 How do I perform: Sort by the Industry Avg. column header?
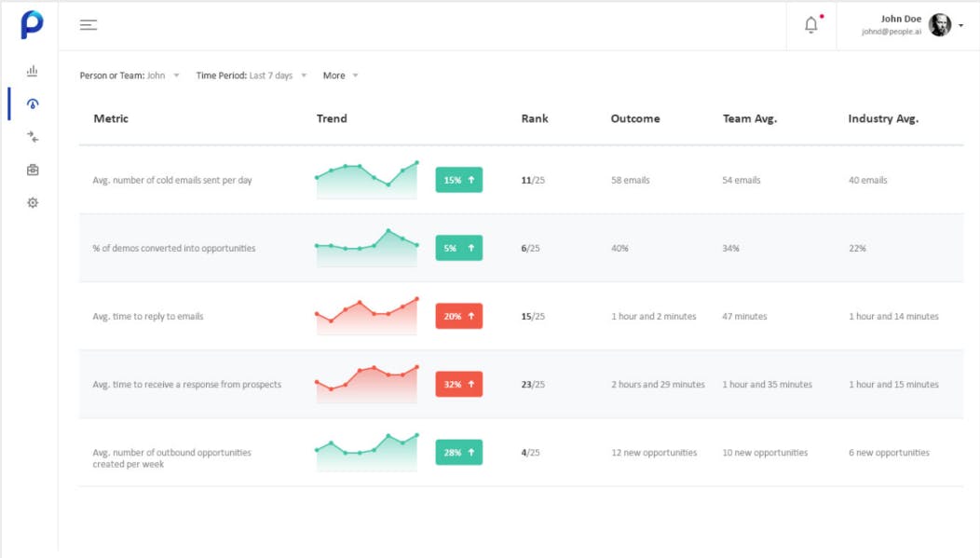[x=883, y=118]
